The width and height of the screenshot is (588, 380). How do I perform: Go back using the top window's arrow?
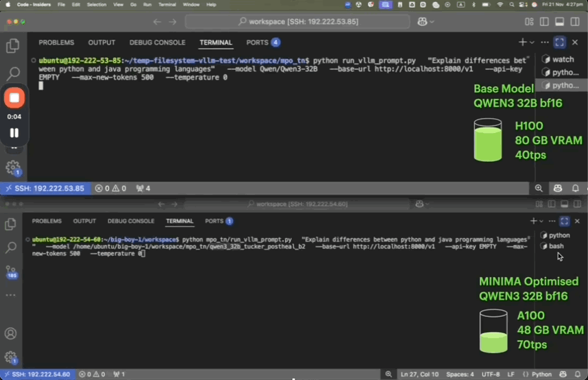(x=157, y=22)
